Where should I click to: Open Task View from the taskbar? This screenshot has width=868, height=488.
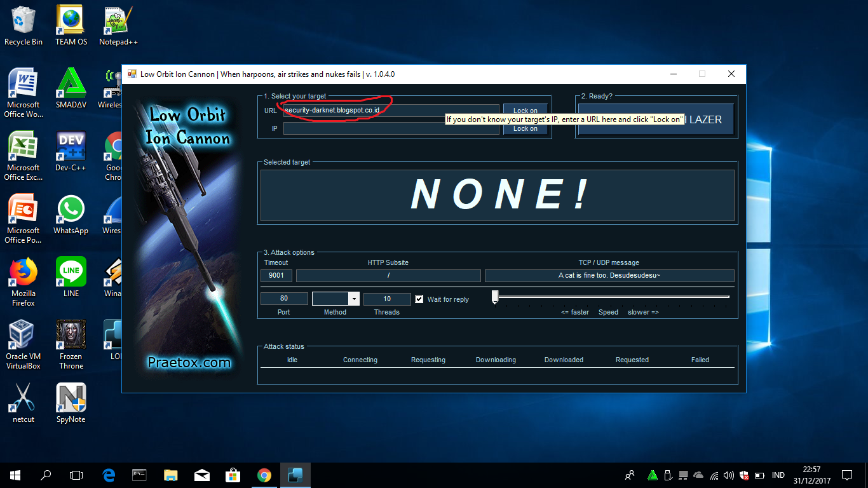click(76, 475)
